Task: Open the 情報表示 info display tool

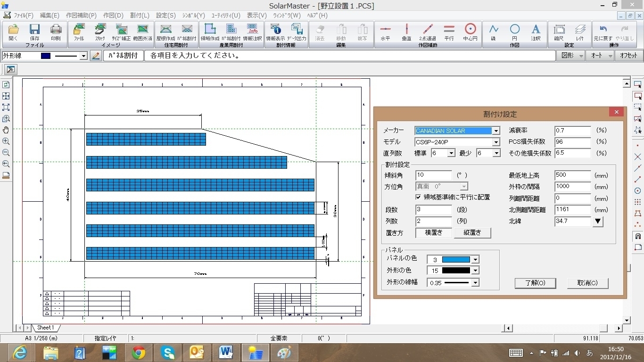Action: [275, 32]
